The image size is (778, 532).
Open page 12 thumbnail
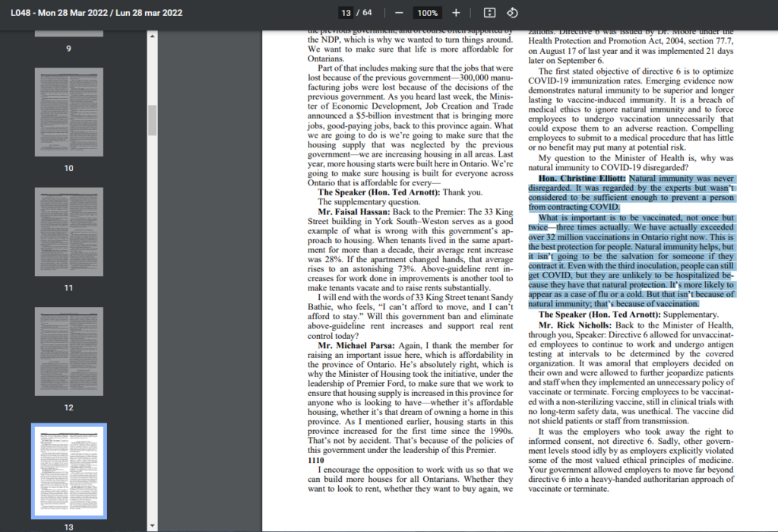[69, 351]
